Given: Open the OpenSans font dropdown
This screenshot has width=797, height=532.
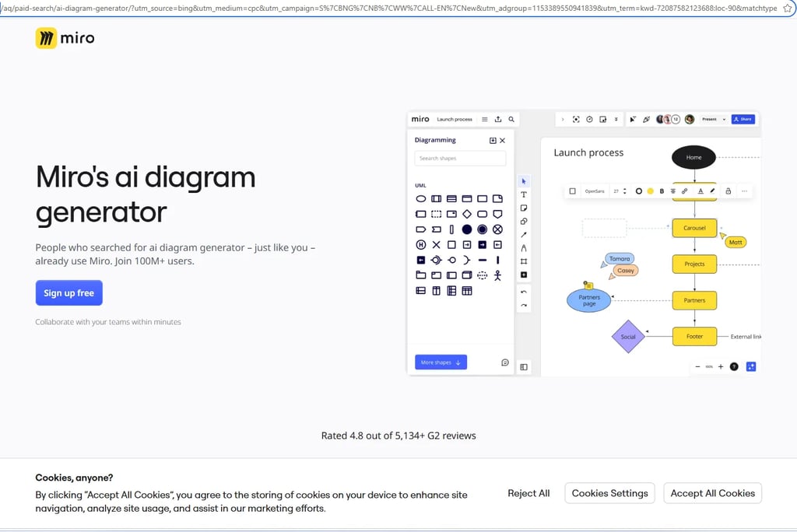Looking at the screenshot, I should click(595, 191).
